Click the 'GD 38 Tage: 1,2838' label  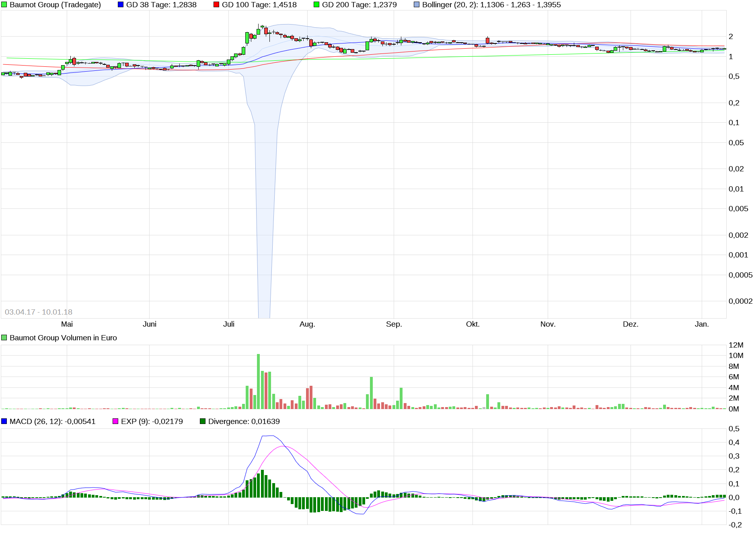(161, 5)
